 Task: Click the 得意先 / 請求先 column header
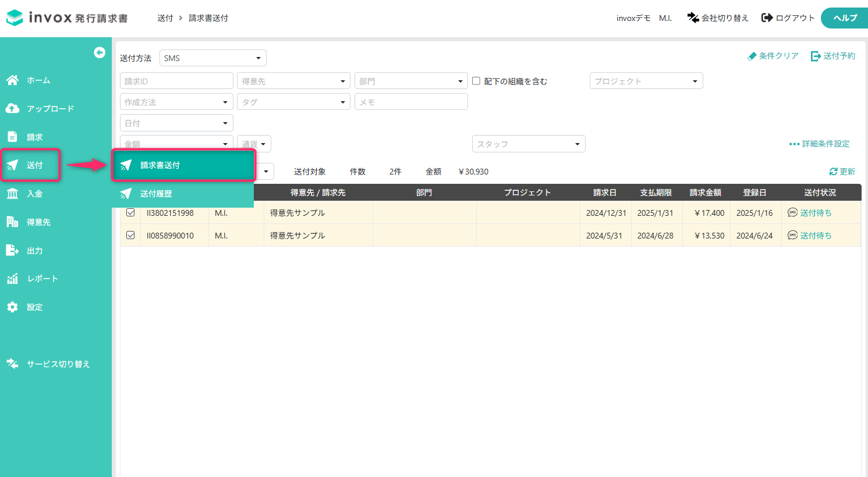pos(318,193)
